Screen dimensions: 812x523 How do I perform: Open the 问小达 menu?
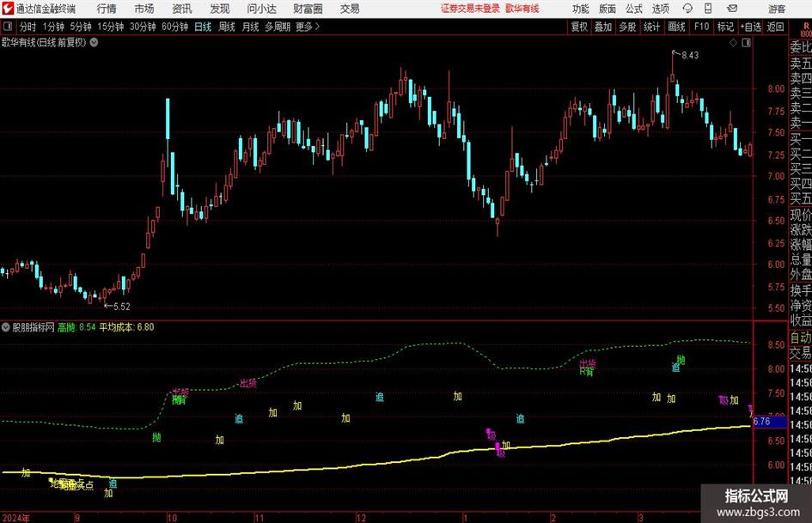261,9
